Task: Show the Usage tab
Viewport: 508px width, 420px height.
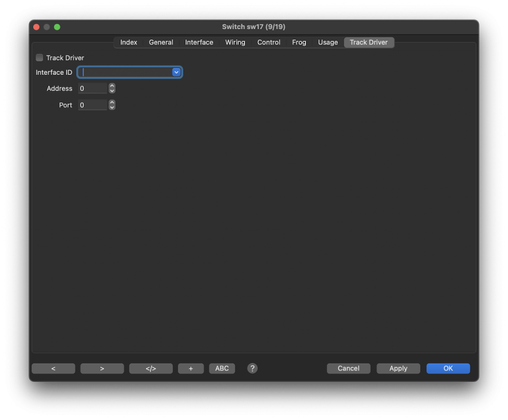Action: [328, 43]
